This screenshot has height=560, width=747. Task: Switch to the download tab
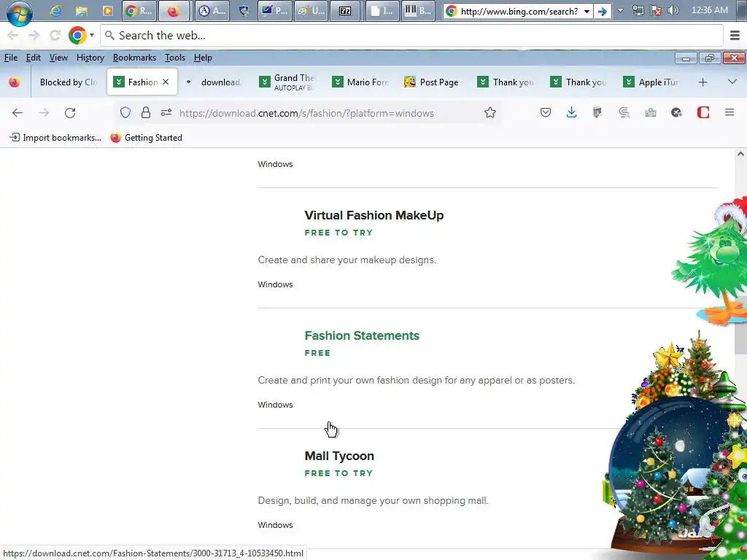[x=214, y=82]
